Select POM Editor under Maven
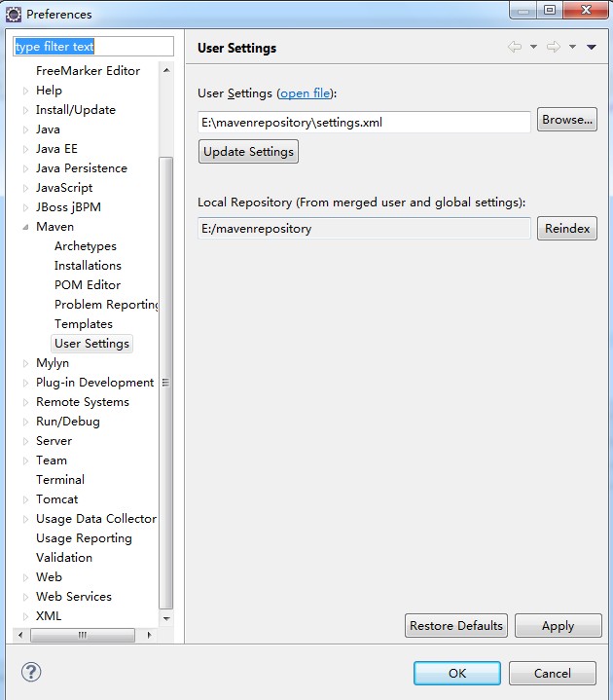Image resolution: width=613 pixels, height=700 pixels. point(88,285)
